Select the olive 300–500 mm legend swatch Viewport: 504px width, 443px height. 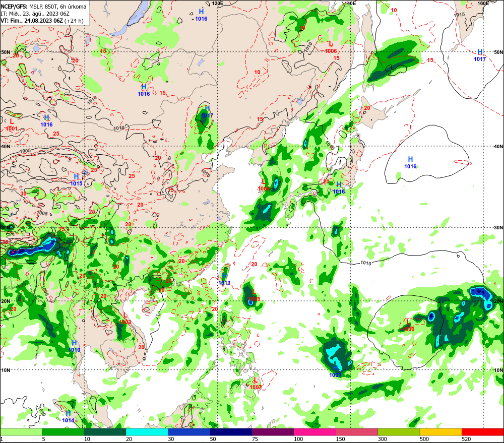(x=399, y=432)
